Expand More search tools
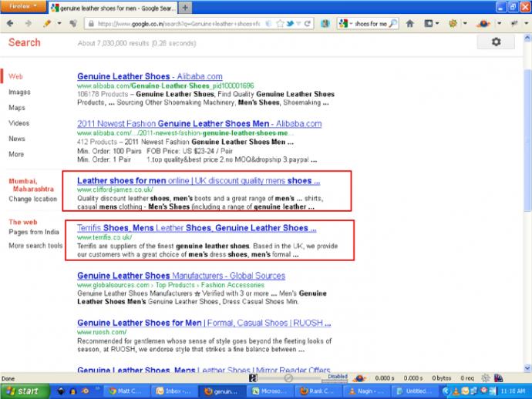The image size is (532, 399). click(35, 246)
